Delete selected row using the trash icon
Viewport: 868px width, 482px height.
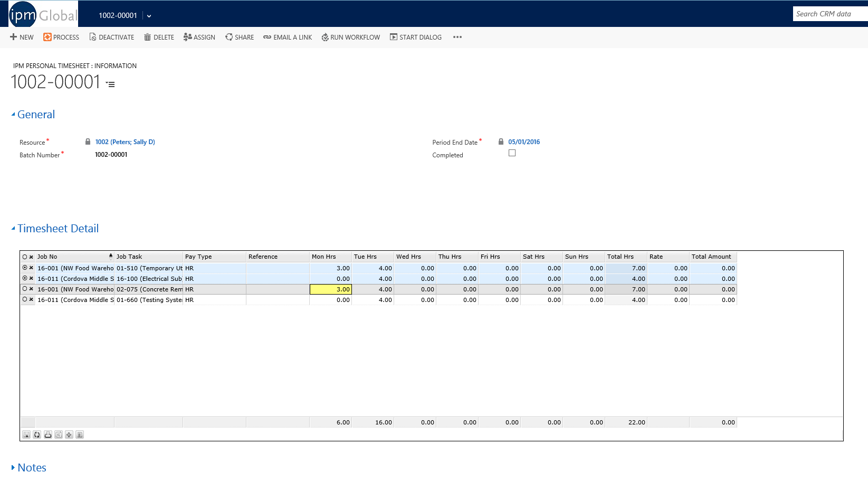point(80,434)
